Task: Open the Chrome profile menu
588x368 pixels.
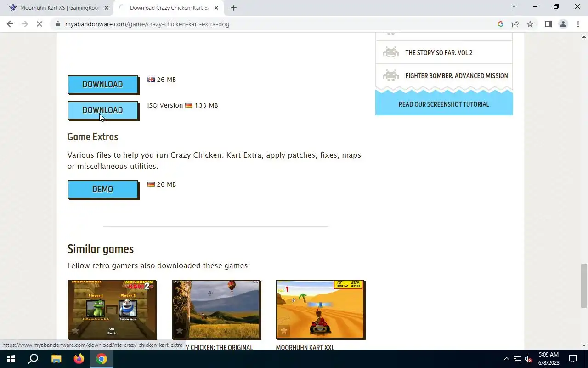Action: pos(563,24)
